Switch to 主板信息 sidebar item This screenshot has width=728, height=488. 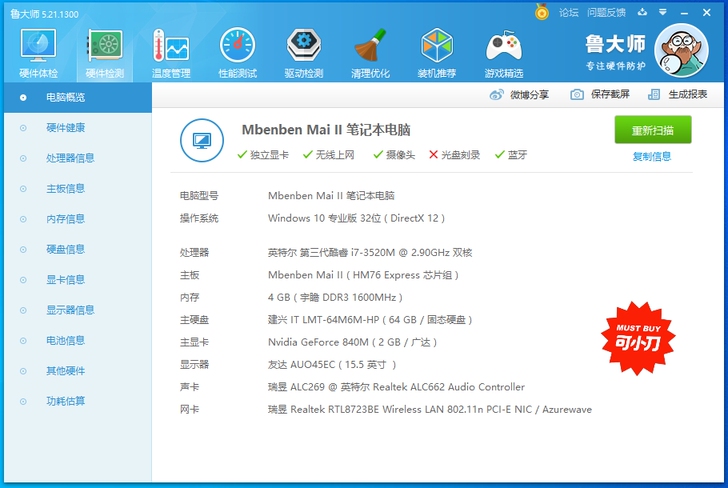tap(78, 189)
